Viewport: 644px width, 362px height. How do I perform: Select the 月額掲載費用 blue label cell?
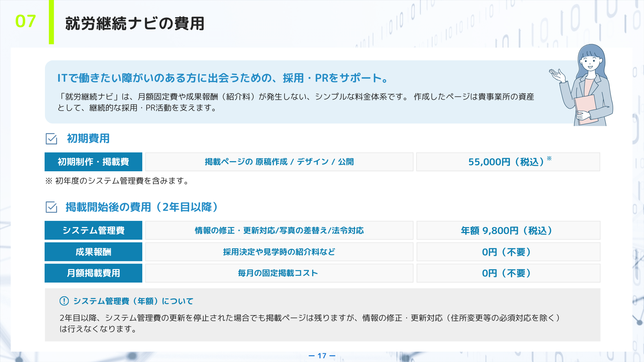click(93, 273)
